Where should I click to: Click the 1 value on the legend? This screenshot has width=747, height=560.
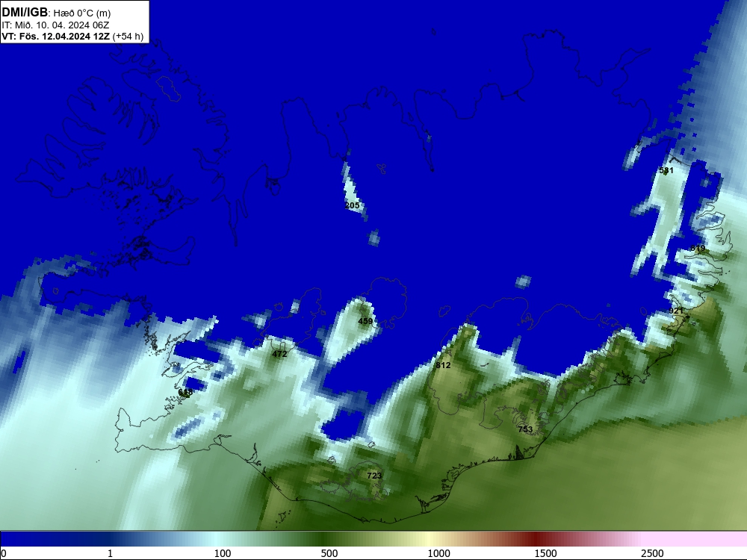[x=110, y=553]
